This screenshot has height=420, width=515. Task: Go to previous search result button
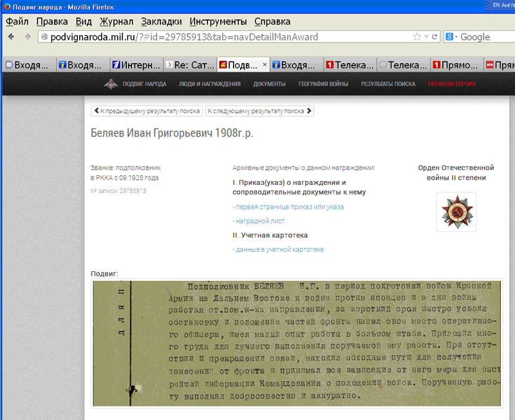tap(147, 111)
